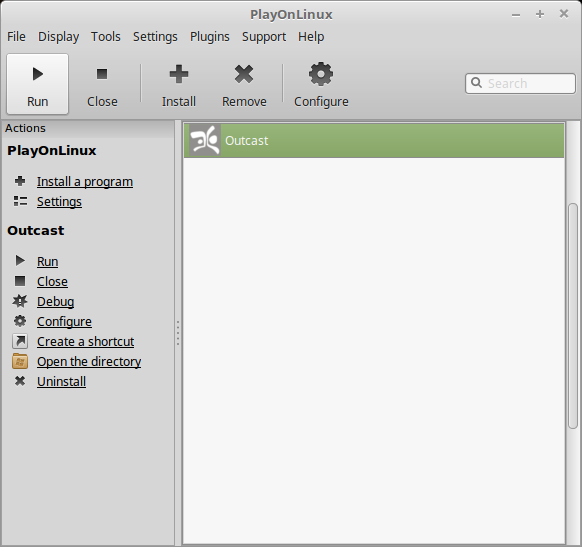
Task: Click the magnifier icon in the search box
Action: point(477,83)
